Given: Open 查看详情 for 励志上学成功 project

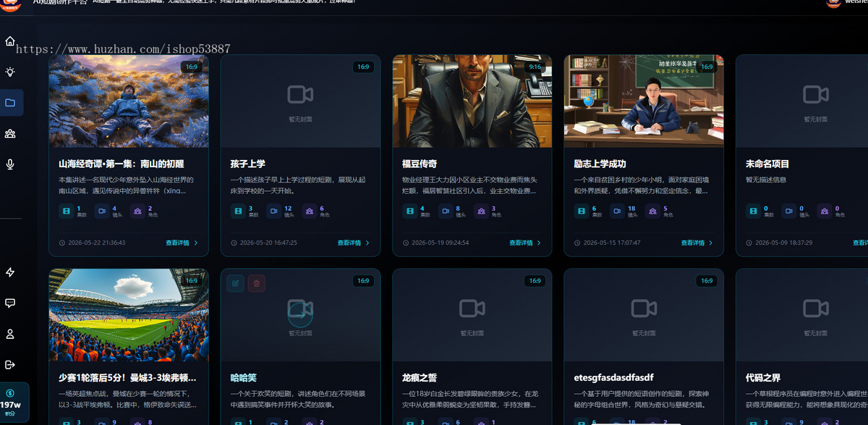Looking at the screenshot, I should click(697, 243).
